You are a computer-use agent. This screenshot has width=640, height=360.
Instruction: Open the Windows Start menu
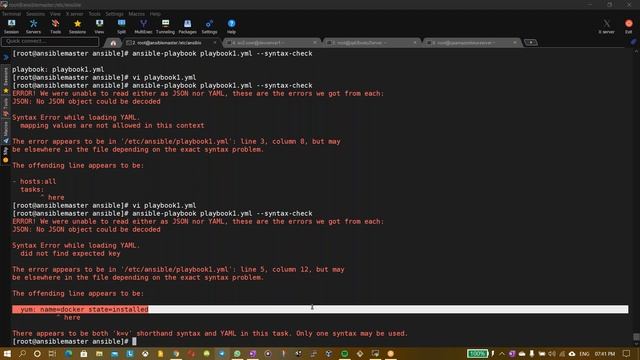(x=7, y=353)
